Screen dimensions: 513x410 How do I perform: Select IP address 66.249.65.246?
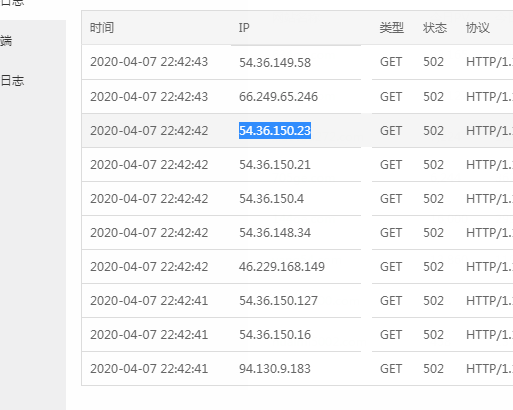click(x=278, y=97)
